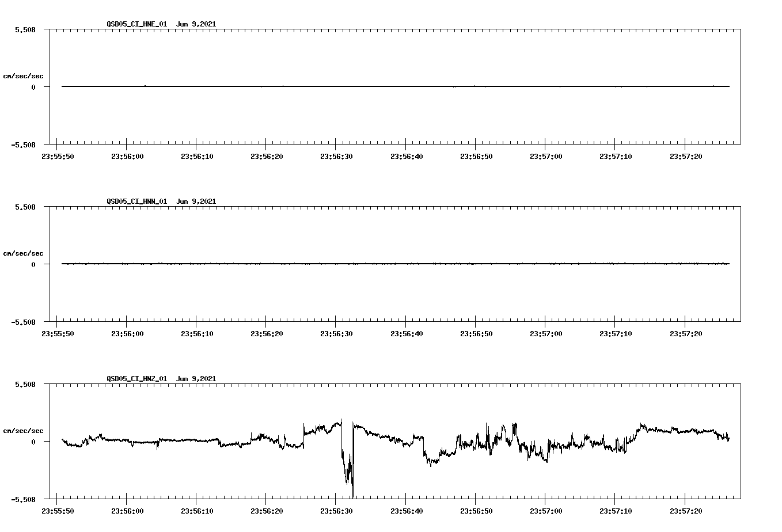Click 23:56:30 time label under HNN plot
782x532 pixels.
[336, 333]
